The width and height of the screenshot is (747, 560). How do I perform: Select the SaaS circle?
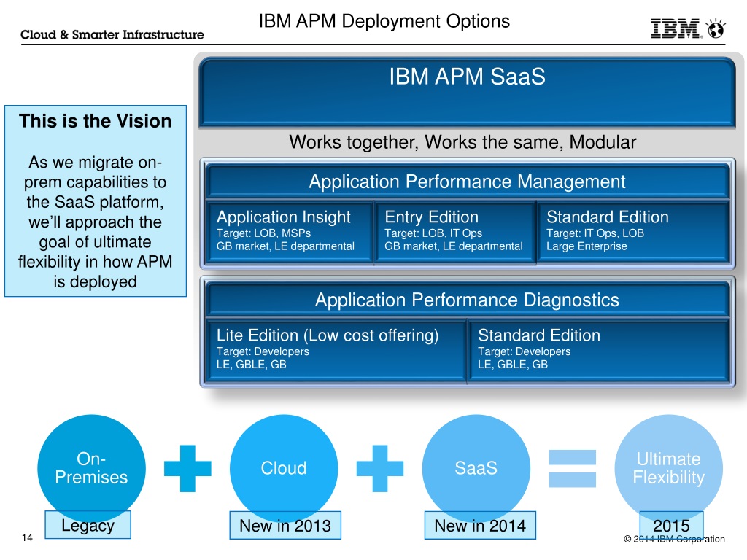476,469
